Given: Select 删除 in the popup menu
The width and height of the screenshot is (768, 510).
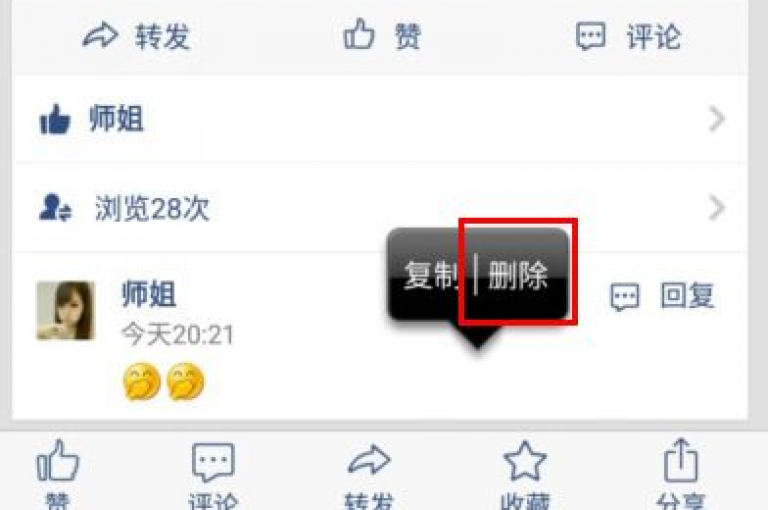Looking at the screenshot, I should click(518, 275).
